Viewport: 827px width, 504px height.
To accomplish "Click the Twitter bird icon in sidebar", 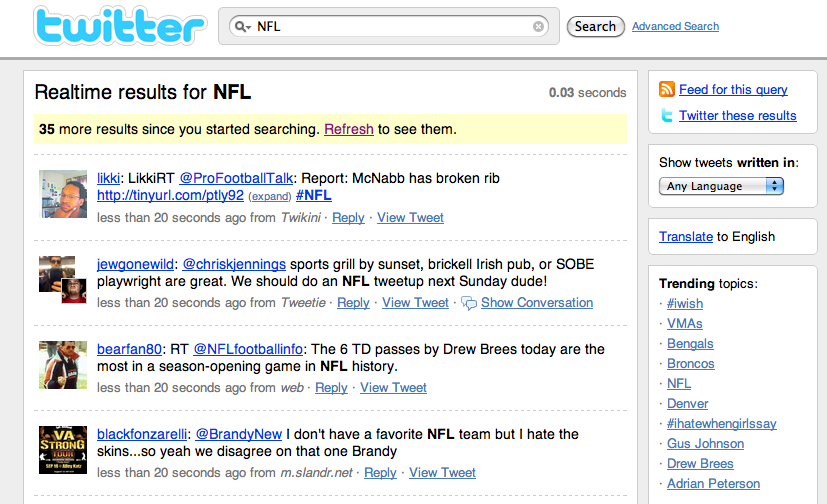I will (x=667, y=116).
